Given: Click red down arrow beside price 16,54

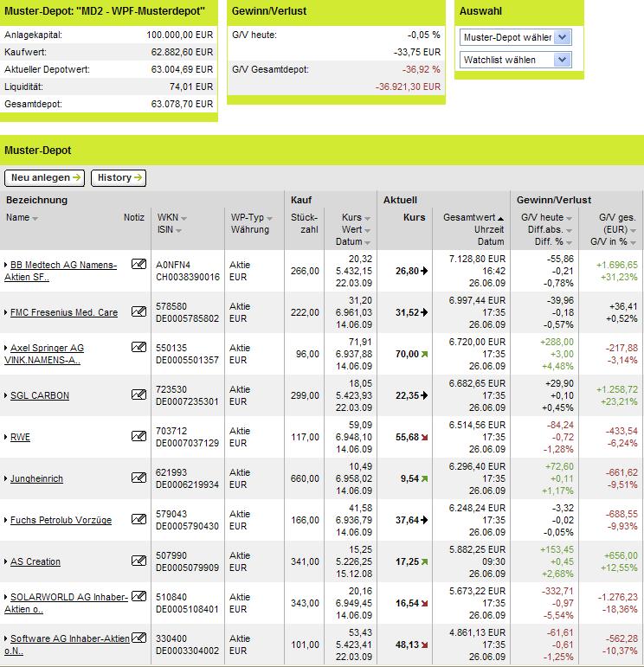Looking at the screenshot, I should coord(424,603).
